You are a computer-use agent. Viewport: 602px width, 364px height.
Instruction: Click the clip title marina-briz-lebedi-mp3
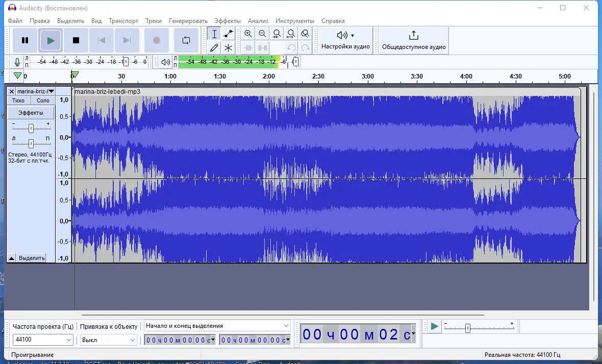[108, 92]
